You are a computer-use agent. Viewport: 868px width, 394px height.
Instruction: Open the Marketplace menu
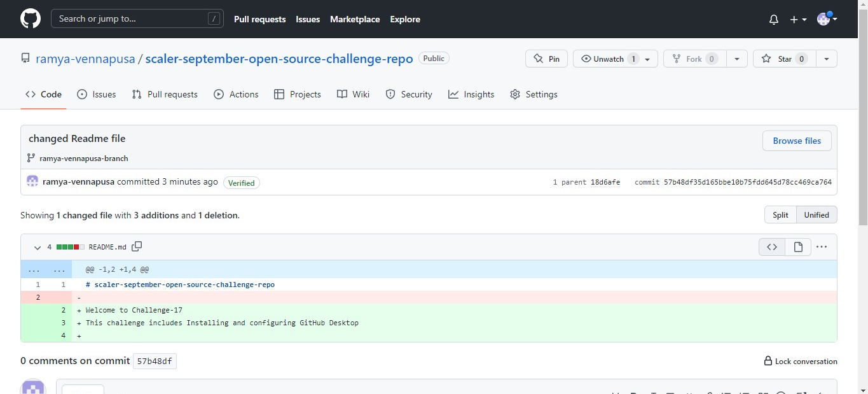click(x=354, y=19)
